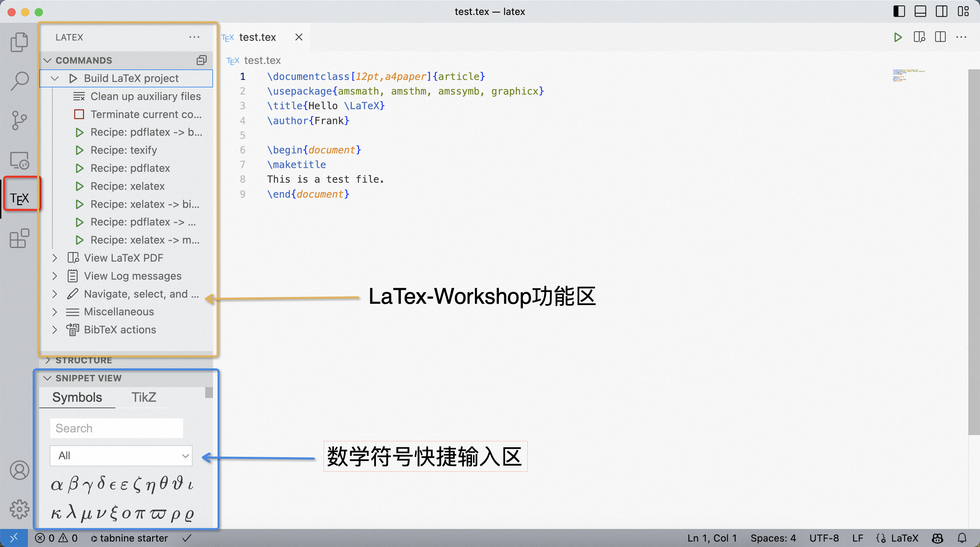Show errors and warnings count

(56, 538)
